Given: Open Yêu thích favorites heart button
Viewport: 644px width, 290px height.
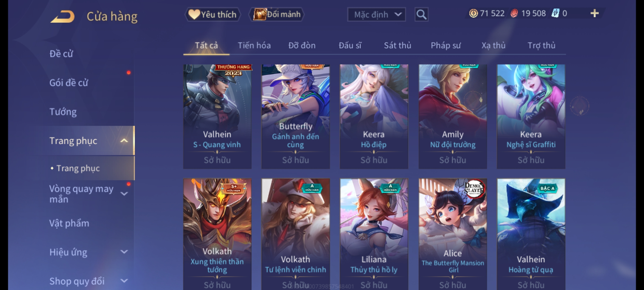Looking at the screenshot, I should pos(213,15).
